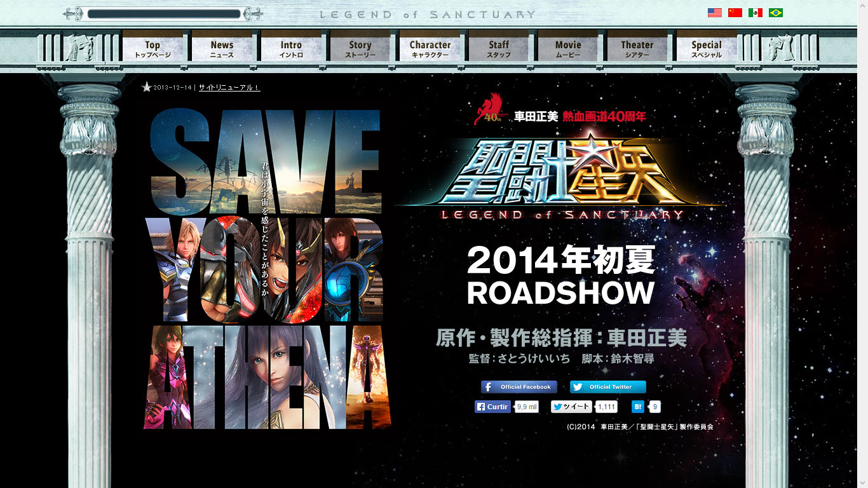This screenshot has width=868, height=488.
Task: Open the Top menu page
Action: 153,48
